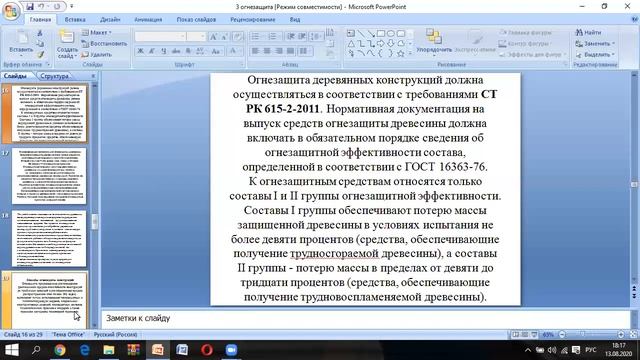Select the Format Painter brush
This screenshot has height=360, width=640.
[40, 54]
